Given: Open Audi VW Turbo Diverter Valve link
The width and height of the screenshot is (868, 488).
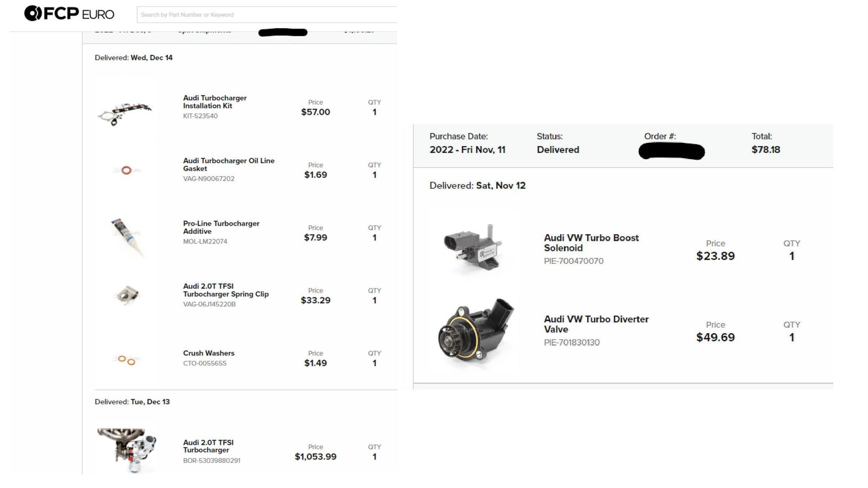Looking at the screenshot, I should (x=596, y=324).
